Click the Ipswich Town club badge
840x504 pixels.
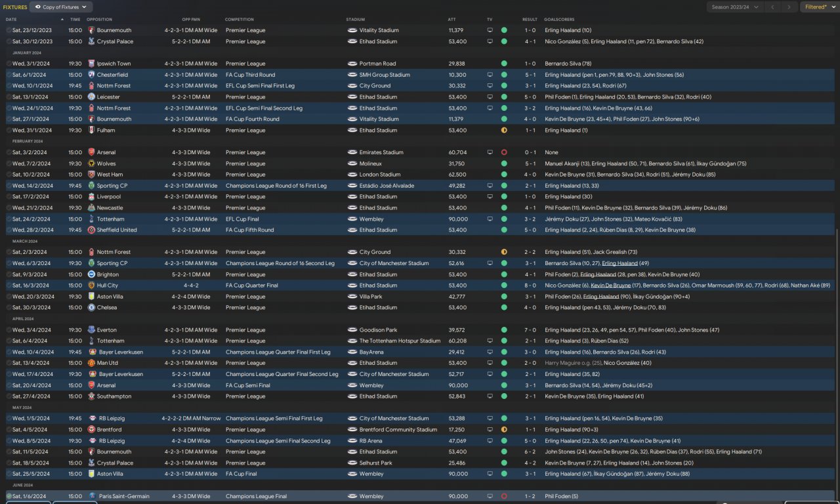(91, 64)
